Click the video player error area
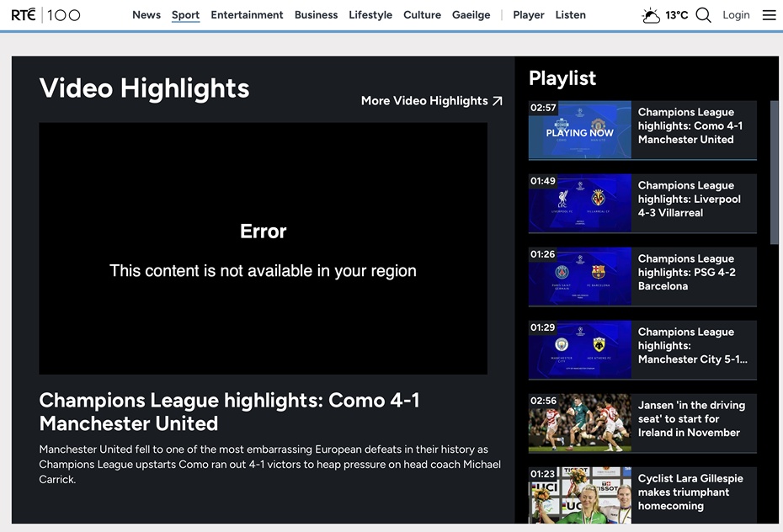This screenshot has width=783, height=532. pos(264,248)
